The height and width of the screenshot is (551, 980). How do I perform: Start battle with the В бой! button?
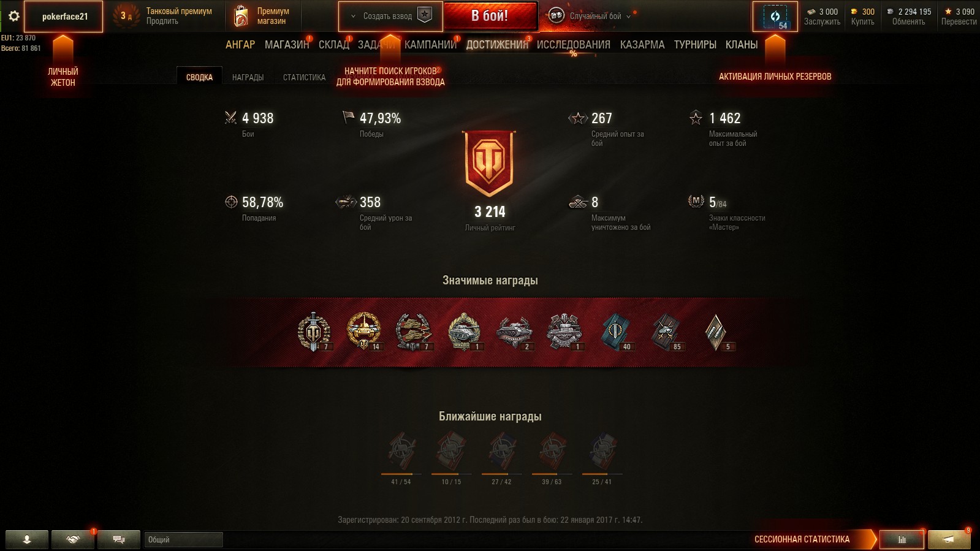coord(490,16)
